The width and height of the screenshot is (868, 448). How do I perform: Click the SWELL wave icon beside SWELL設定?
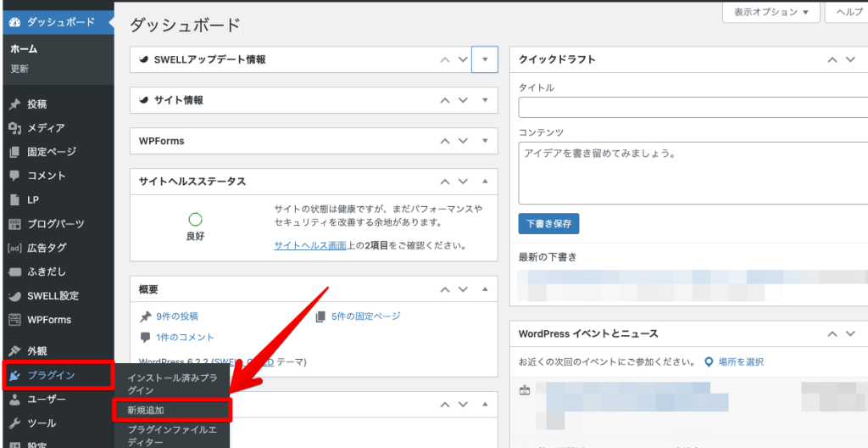tap(15, 295)
